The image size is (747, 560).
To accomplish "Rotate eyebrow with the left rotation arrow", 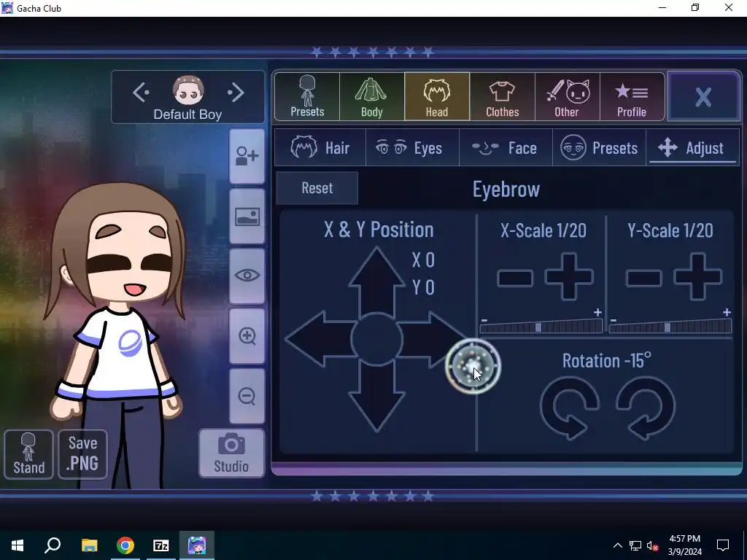I will [x=569, y=408].
